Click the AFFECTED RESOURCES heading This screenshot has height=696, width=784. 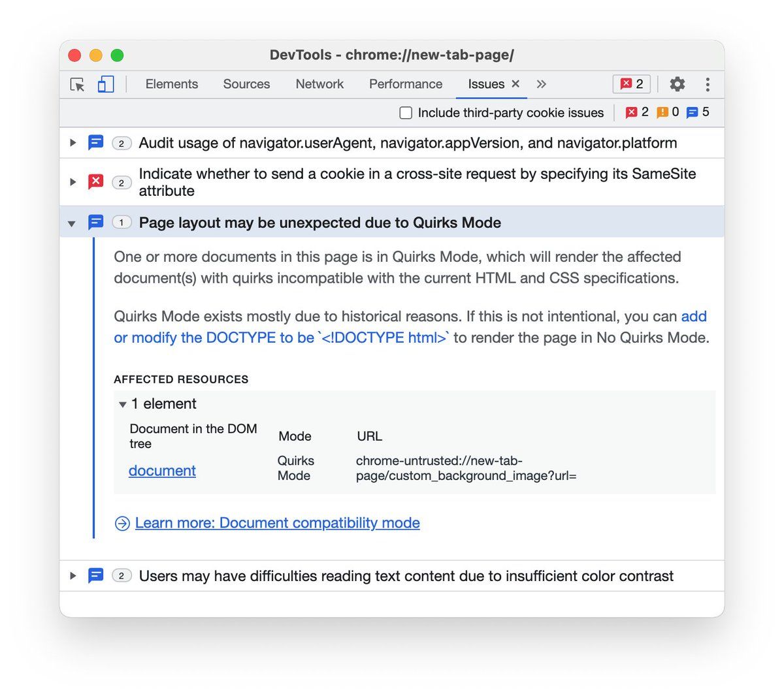pyautogui.click(x=181, y=379)
